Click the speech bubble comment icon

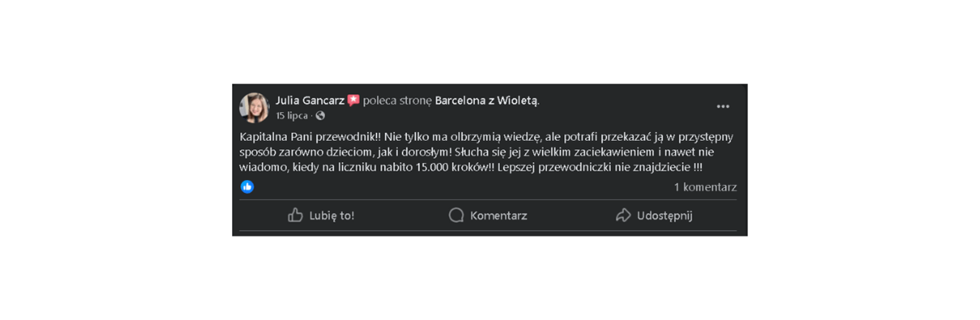coord(456,215)
